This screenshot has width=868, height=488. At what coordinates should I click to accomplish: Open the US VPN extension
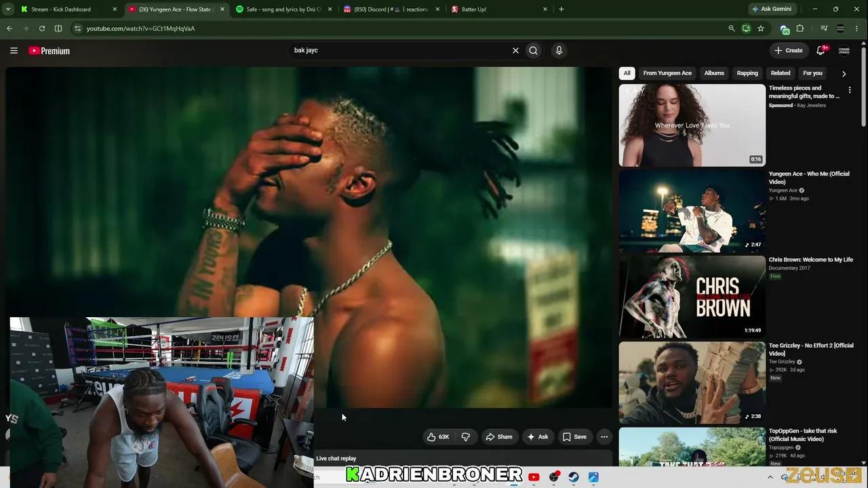click(785, 28)
